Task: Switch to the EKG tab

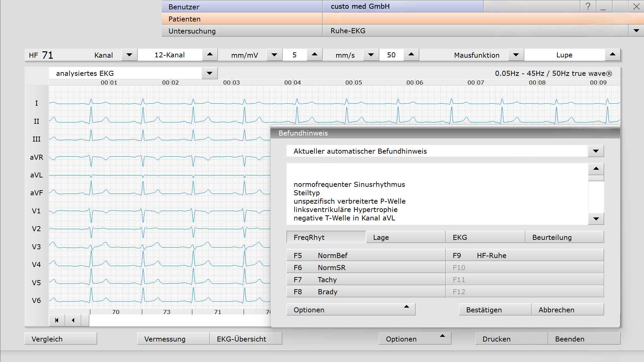Action: [x=485, y=237]
